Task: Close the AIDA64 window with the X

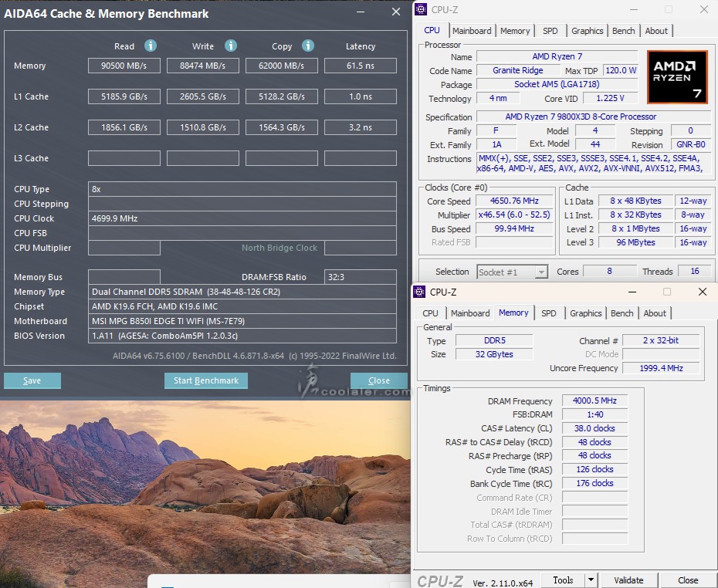Action: tap(396, 12)
